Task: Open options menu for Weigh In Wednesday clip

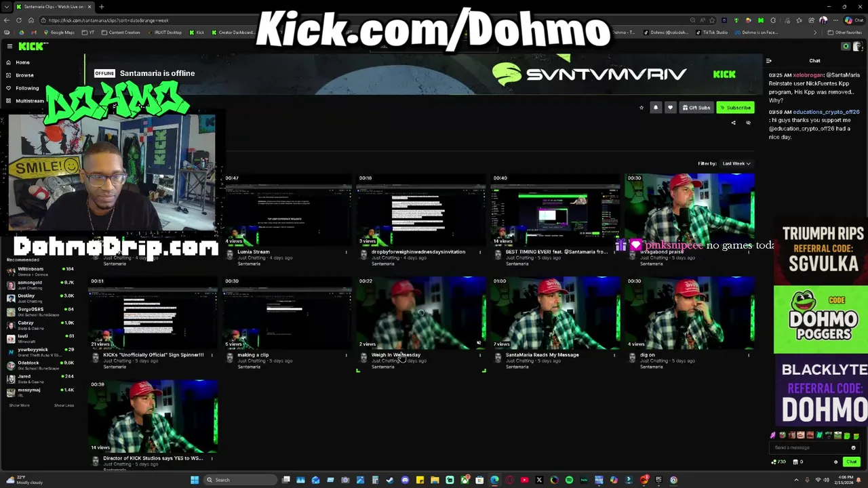Action: coord(480,355)
